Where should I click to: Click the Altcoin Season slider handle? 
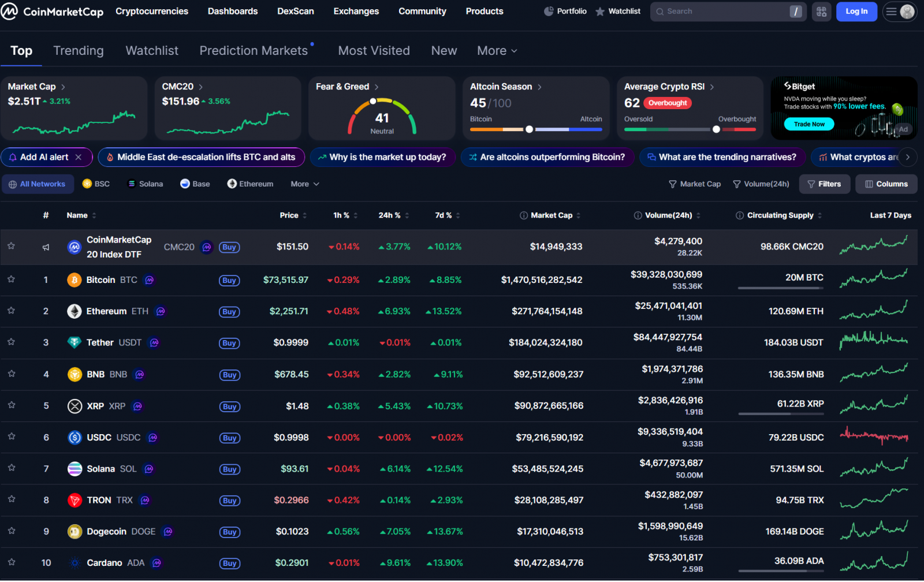pyautogui.click(x=529, y=129)
